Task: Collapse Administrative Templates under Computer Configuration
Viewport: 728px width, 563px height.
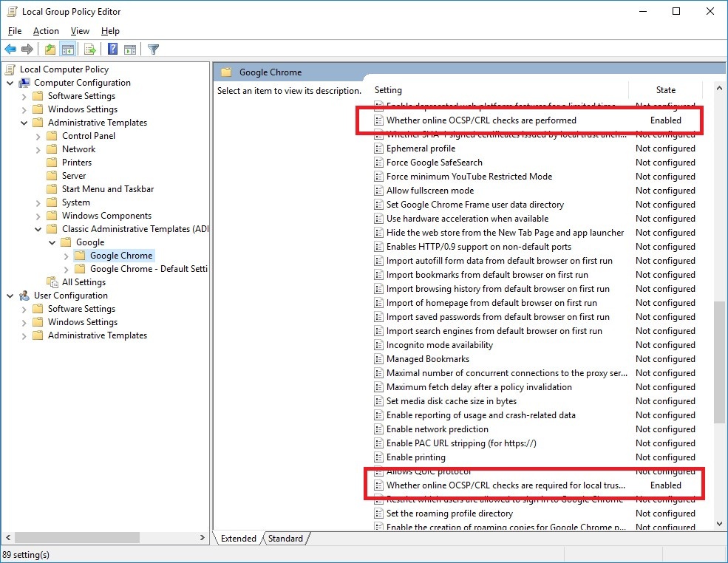Action: pyautogui.click(x=24, y=123)
